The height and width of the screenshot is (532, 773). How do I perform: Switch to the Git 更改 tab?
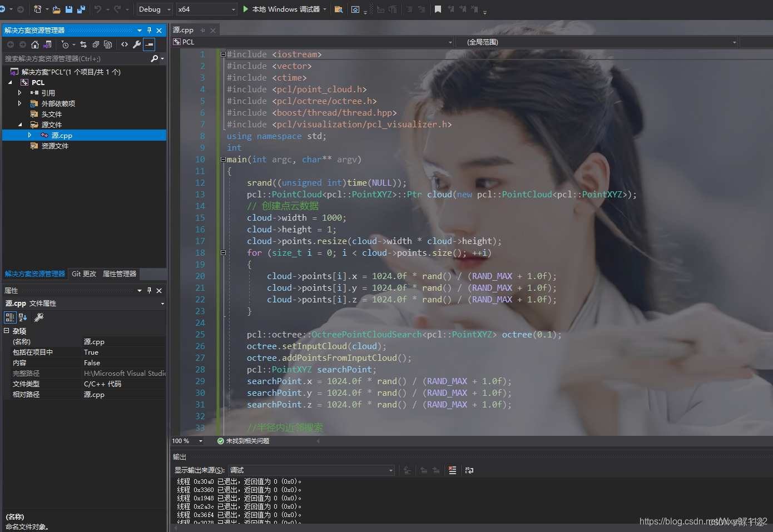83,274
